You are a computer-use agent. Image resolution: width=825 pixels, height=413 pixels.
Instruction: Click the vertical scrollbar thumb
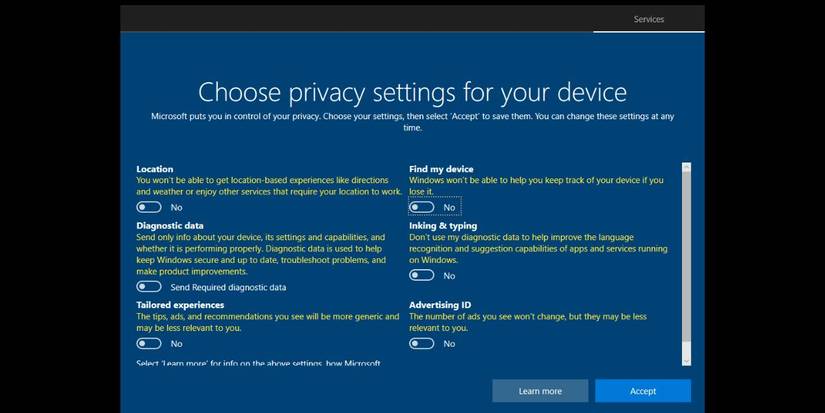coord(686,260)
